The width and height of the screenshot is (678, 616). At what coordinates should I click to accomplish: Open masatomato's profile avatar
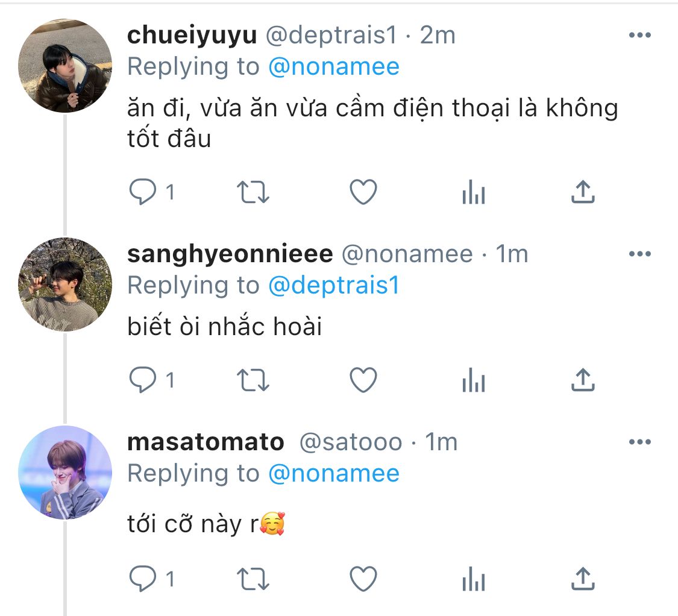click(x=65, y=473)
